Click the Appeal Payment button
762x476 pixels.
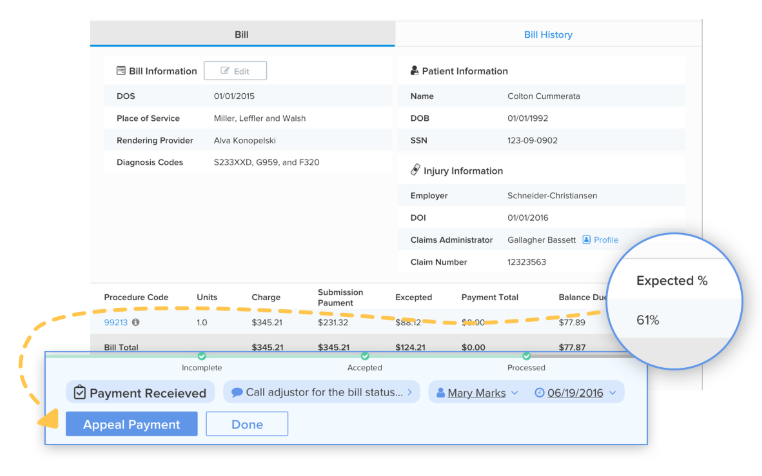pos(131,424)
